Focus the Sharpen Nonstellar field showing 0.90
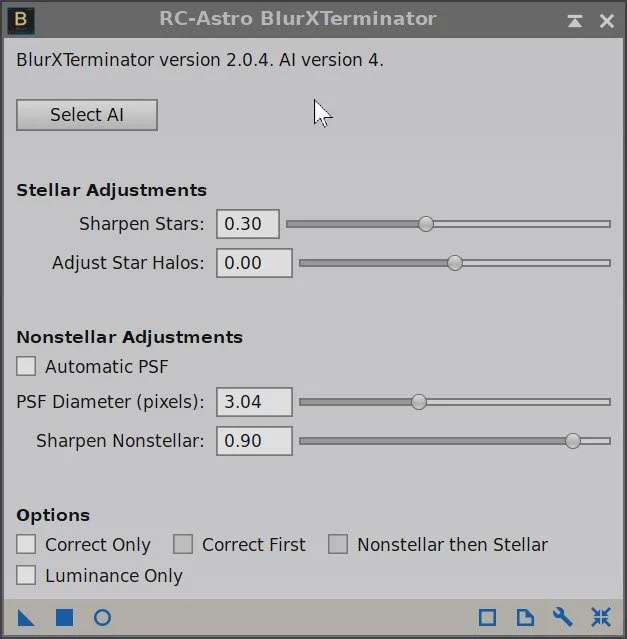The width and height of the screenshot is (627, 639). (254, 441)
